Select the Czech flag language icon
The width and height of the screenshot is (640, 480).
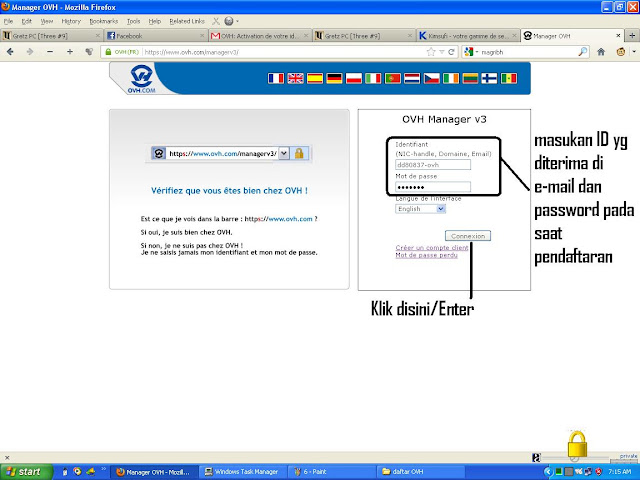431,78
